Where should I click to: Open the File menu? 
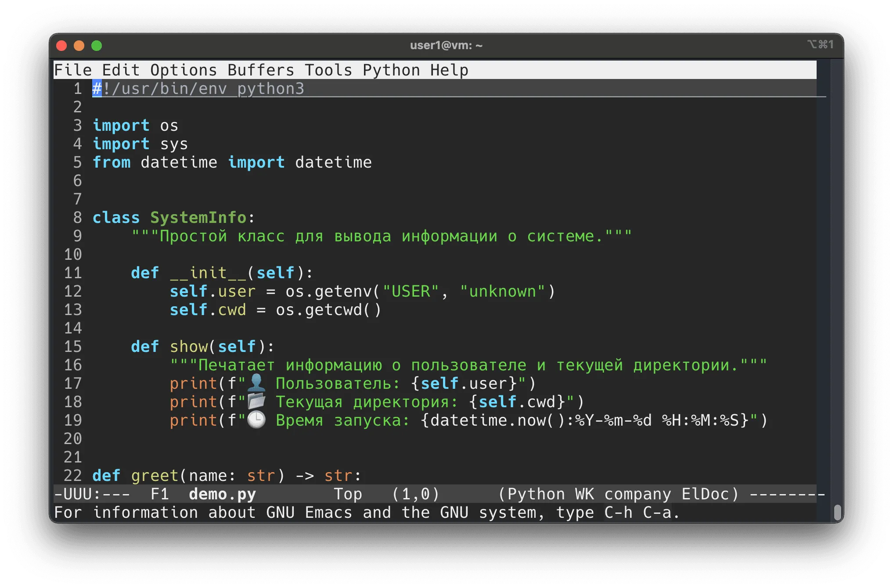coord(72,70)
